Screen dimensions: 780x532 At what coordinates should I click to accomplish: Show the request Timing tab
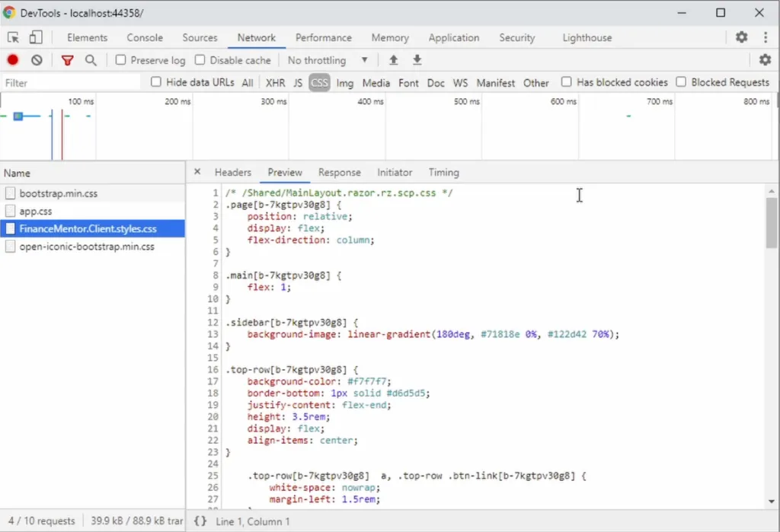[x=444, y=172]
